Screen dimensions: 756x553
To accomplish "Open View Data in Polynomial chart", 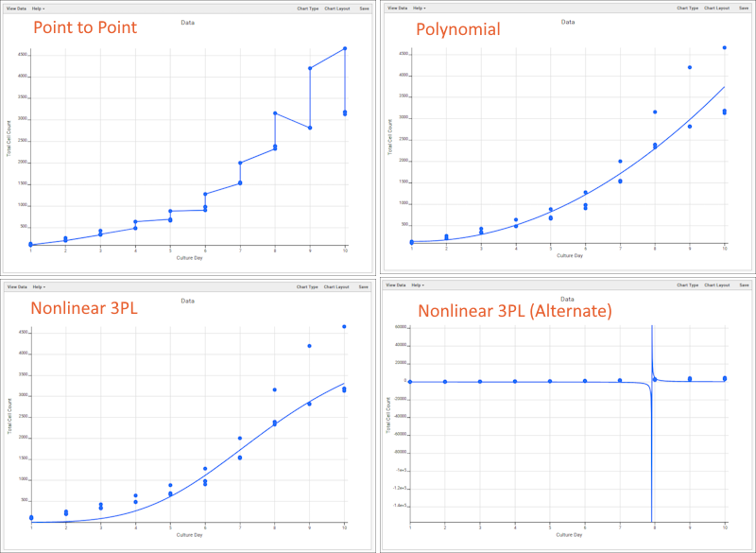I will (x=398, y=8).
